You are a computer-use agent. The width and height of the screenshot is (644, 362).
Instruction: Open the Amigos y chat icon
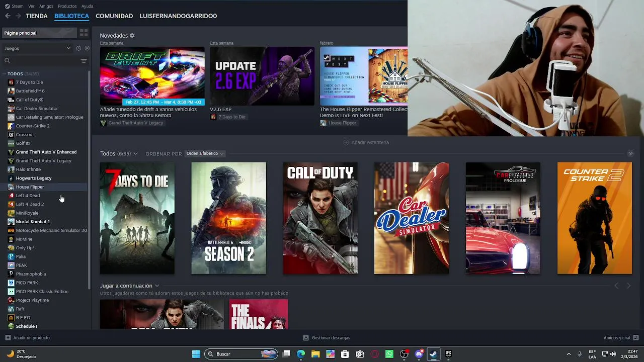(636, 338)
